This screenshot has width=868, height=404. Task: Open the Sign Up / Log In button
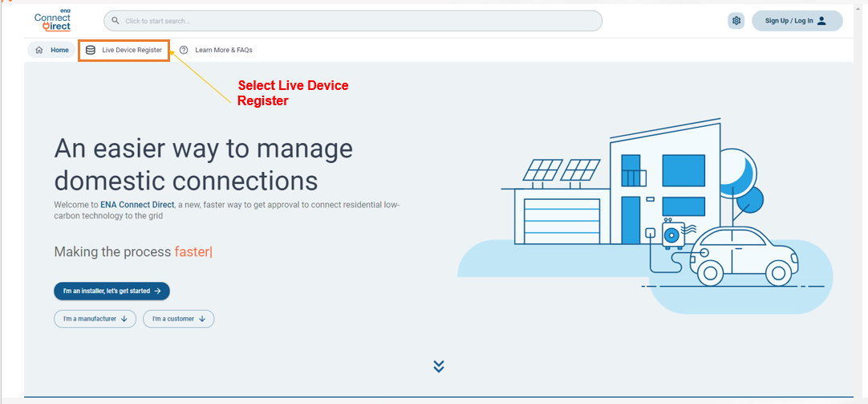(797, 21)
